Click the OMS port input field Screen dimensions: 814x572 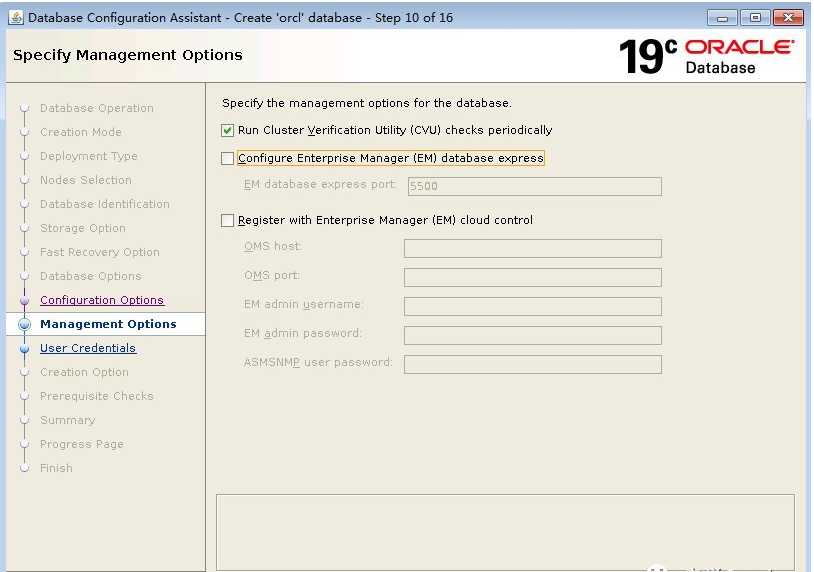(533, 278)
